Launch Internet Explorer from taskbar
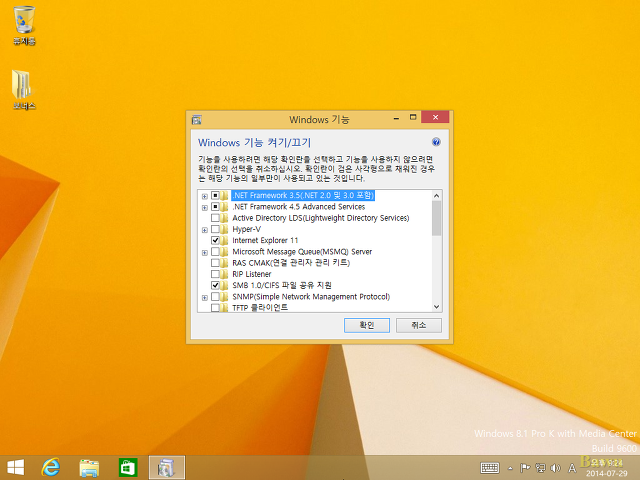Image resolution: width=640 pixels, height=480 pixels. 51,467
